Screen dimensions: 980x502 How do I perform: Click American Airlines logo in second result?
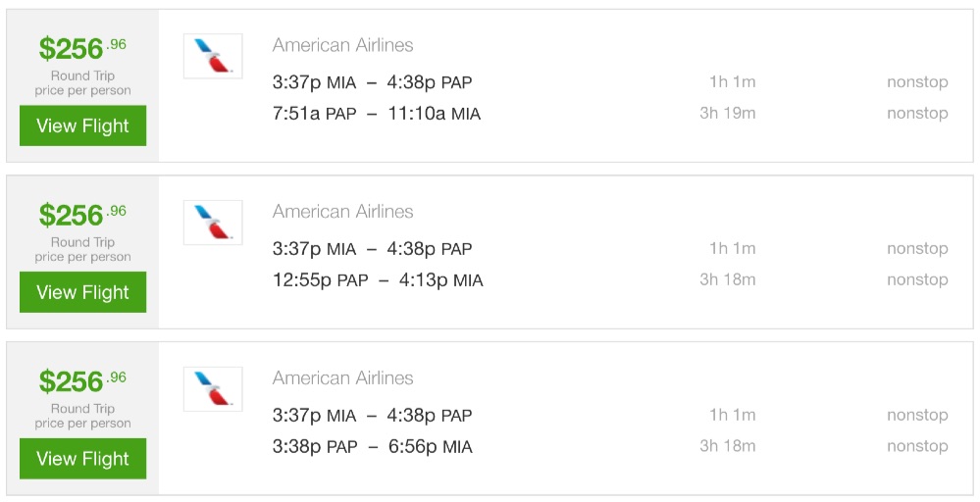click(x=213, y=223)
